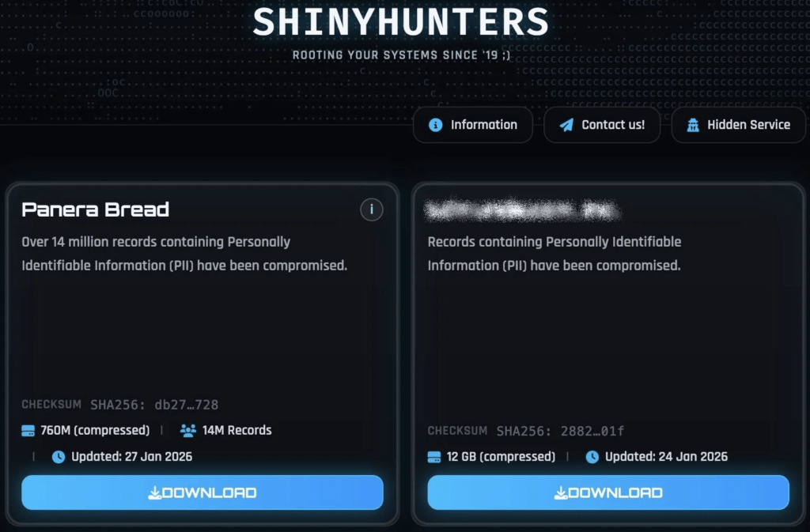Click the Hidden Service spy icon

(x=693, y=125)
